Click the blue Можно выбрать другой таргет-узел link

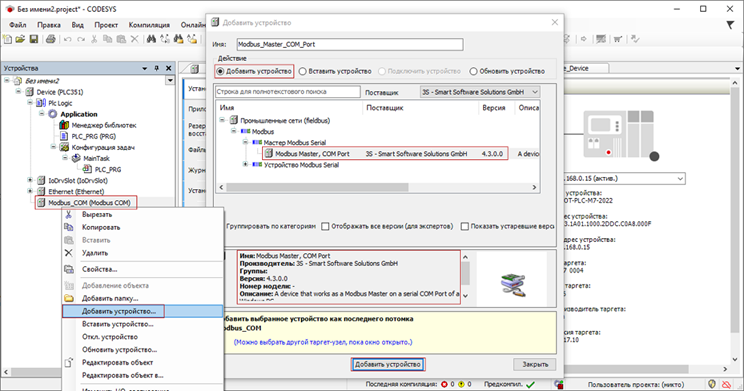[323, 342]
